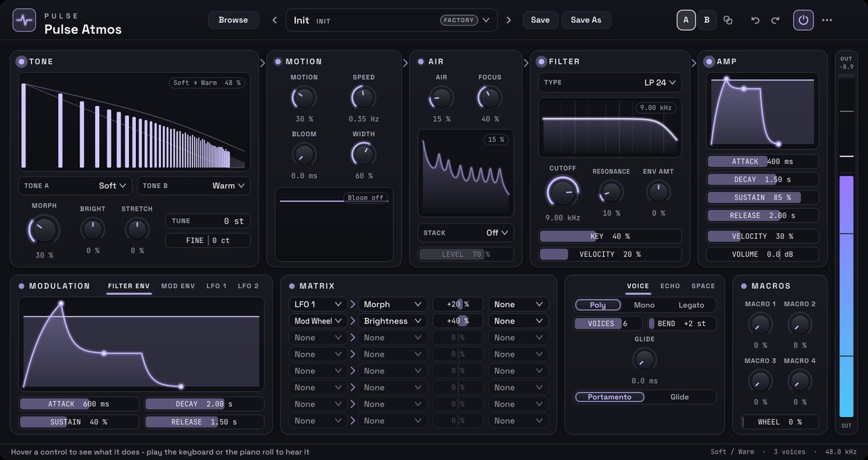This screenshot has width=868, height=460.
Task: Undo the last change
Action: click(x=755, y=20)
